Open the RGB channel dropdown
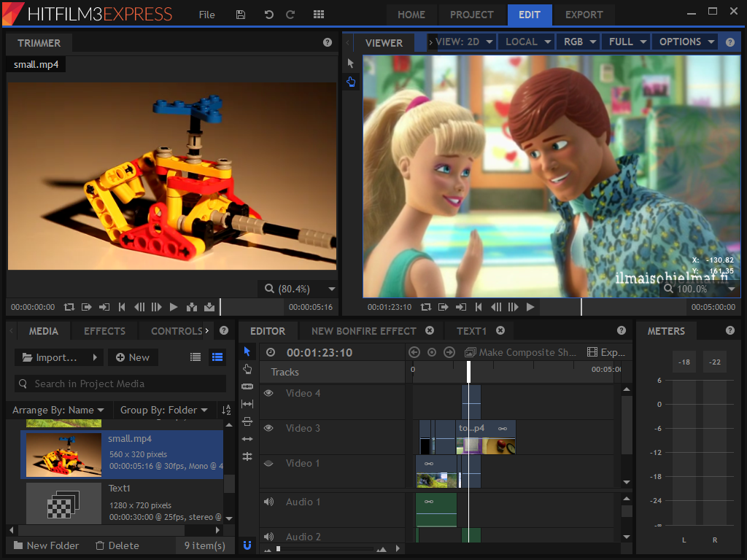Screen dimensions: 747x560 [x=580, y=42]
